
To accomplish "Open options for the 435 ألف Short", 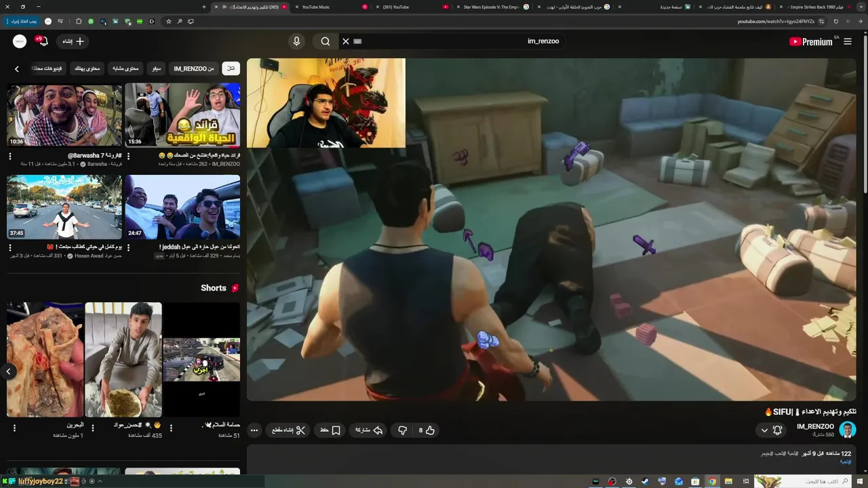I will (93, 428).
